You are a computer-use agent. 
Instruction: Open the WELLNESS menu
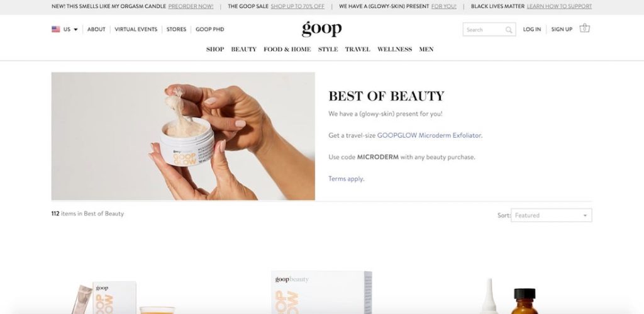394,49
